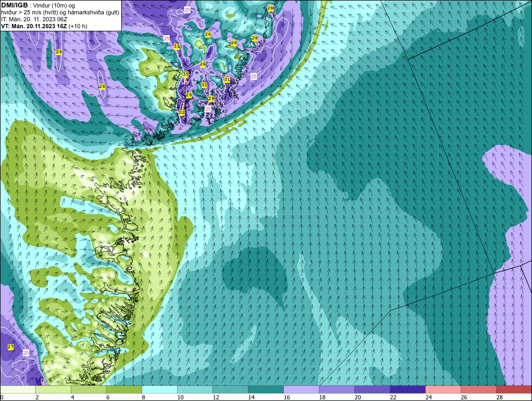
Task: Click the 12–14 m/s teal legend swatch
Action: tap(230, 389)
